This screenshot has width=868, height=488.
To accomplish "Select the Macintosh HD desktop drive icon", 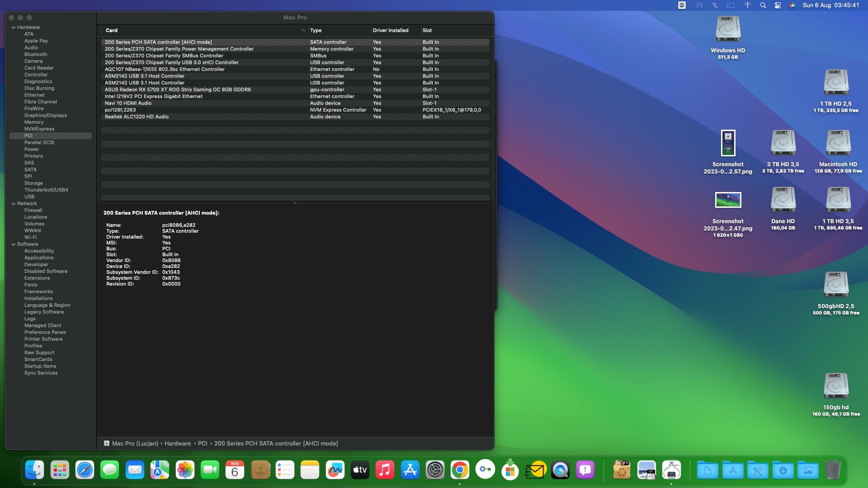I will (838, 143).
